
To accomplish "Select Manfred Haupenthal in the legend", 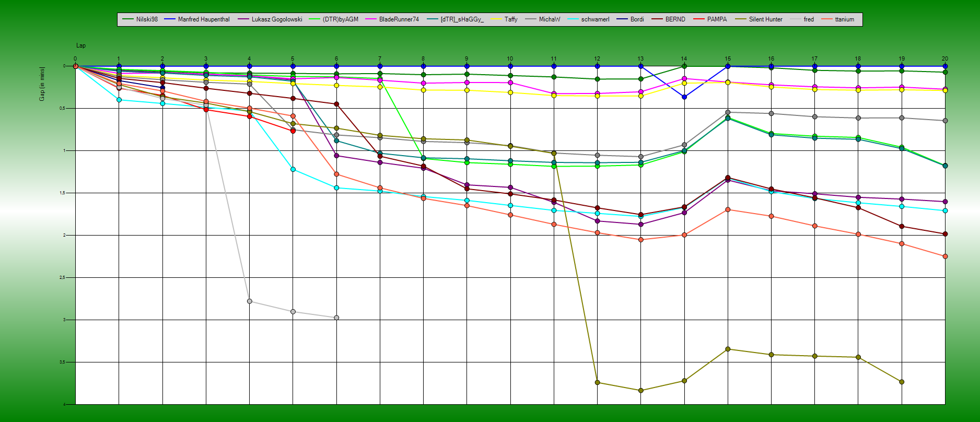I will [x=197, y=19].
